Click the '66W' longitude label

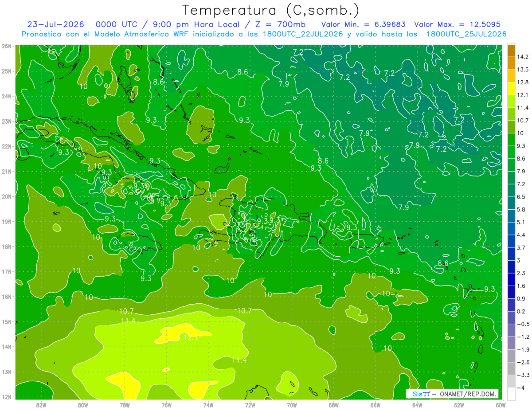click(x=375, y=405)
